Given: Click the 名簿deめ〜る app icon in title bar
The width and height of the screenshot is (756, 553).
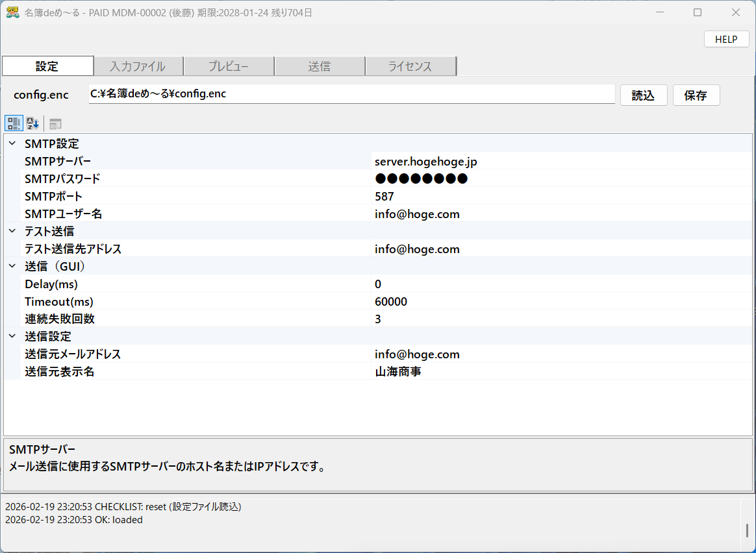Looking at the screenshot, I should pos(12,12).
